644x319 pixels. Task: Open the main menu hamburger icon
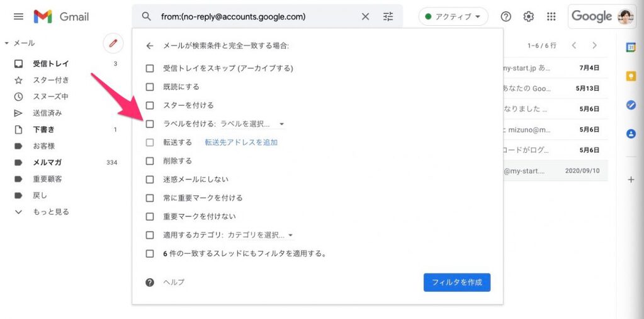[x=18, y=17]
